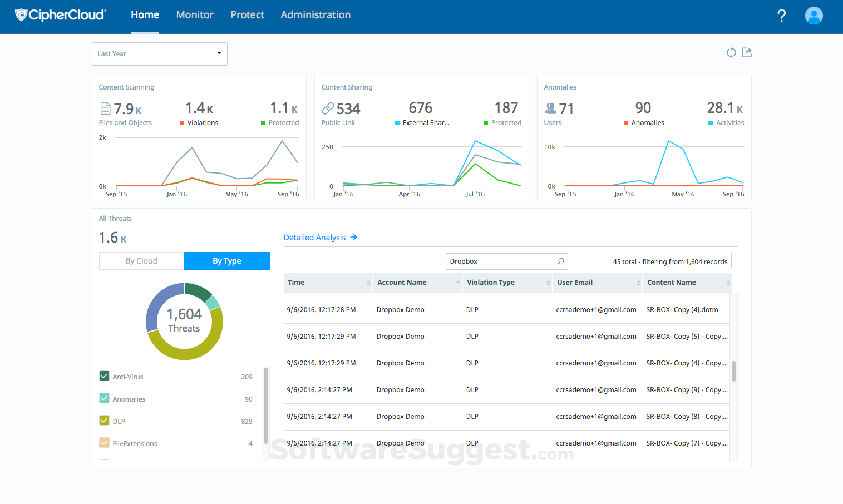Sort the table by User Email
Viewport: 843px width, 504px height.
pos(575,283)
